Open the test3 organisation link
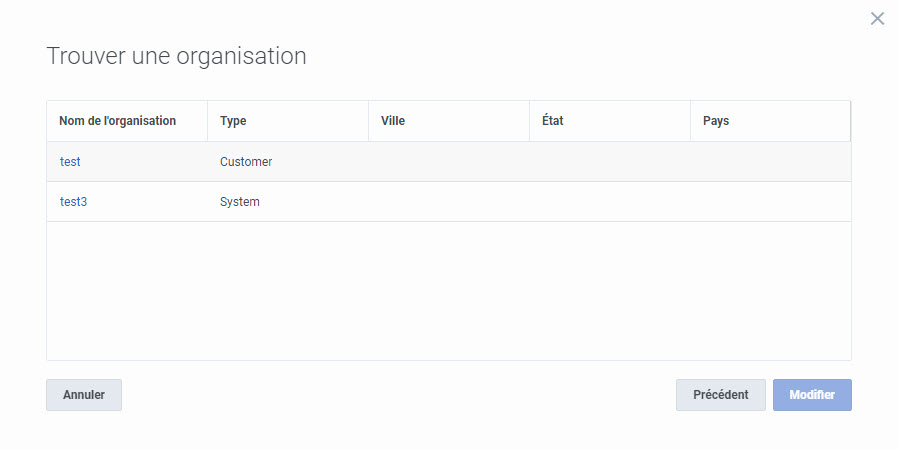The image size is (898, 449). point(73,202)
